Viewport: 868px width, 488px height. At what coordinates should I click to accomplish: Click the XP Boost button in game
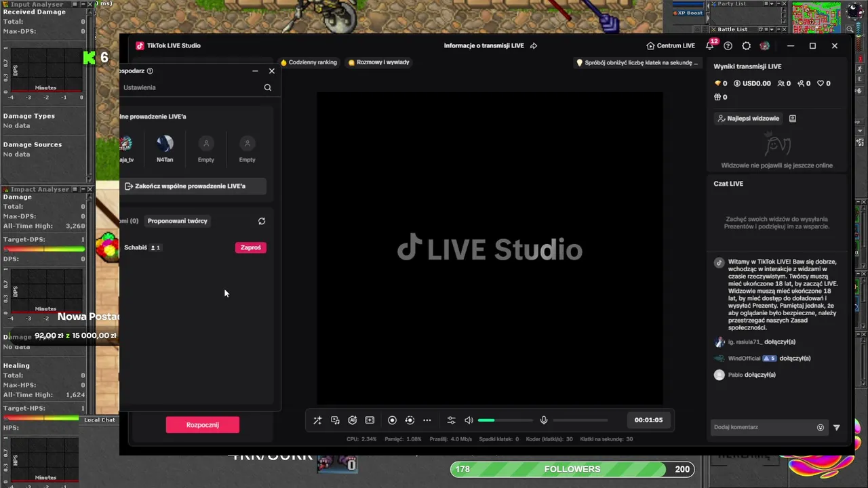click(690, 12)
